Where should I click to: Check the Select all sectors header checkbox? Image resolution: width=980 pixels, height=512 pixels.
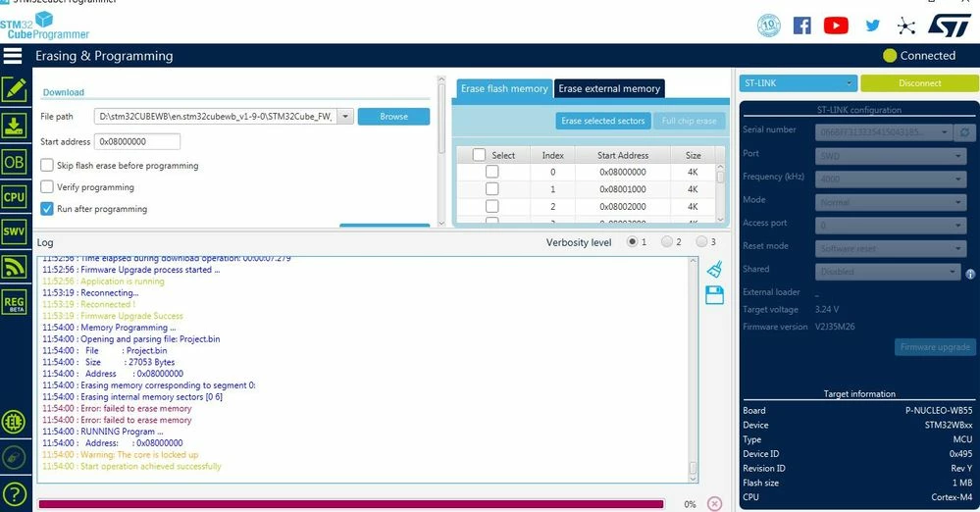[x=480, y=155]
